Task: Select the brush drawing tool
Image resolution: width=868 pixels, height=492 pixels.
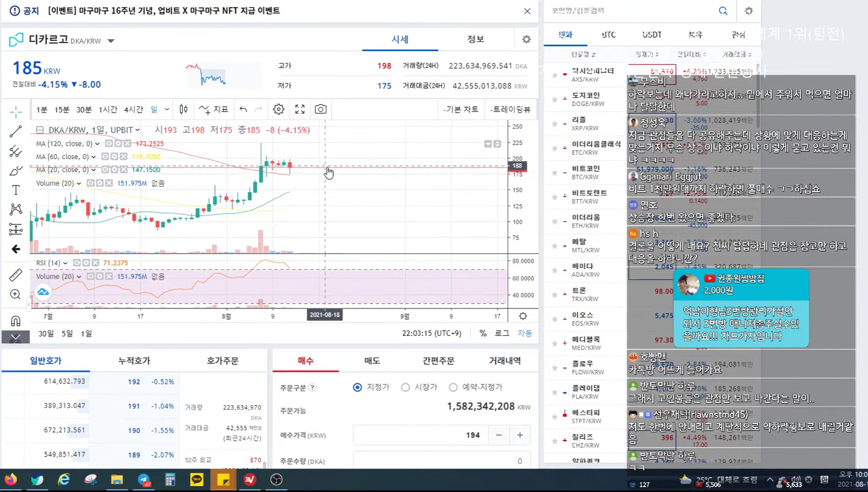Action: tap(16, 171)
